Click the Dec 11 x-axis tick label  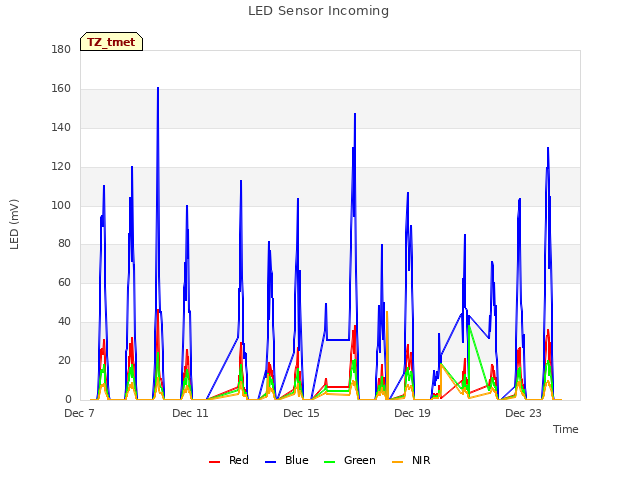[x=190, y=413]
